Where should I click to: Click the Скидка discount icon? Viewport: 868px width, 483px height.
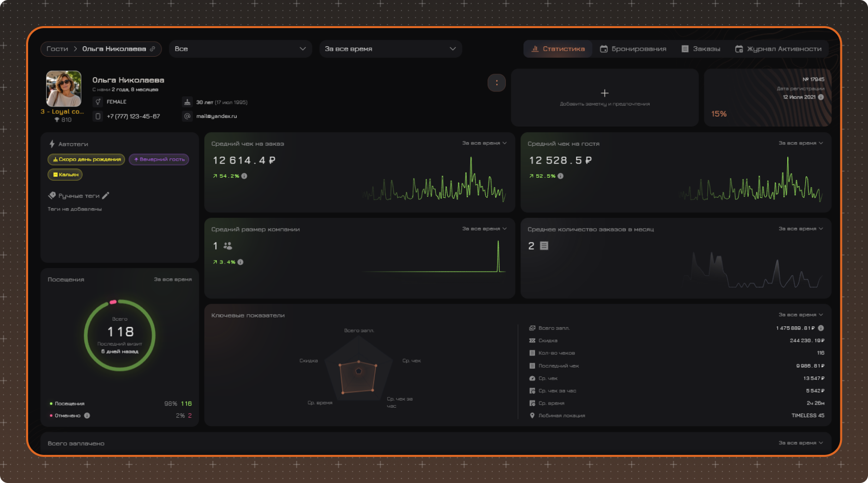pos(532,340)
